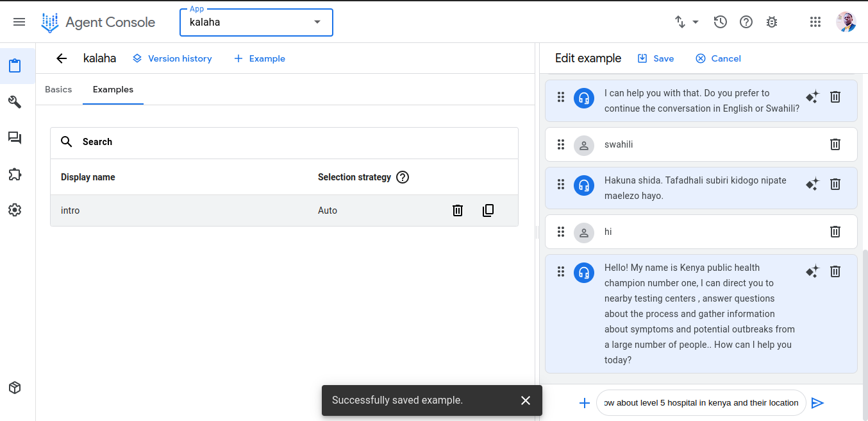868x421 pixels.
Task: Regenerate the 'Hakuna shida' agent response
Action: 812,184
